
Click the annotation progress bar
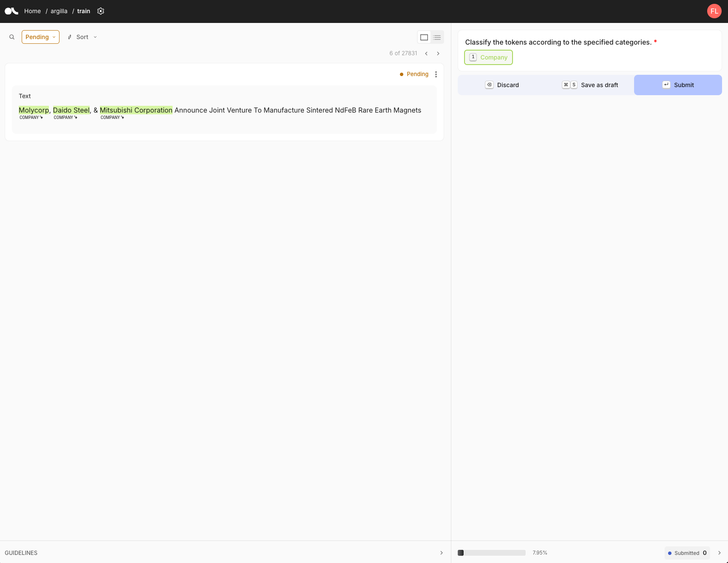pos(492,553)
